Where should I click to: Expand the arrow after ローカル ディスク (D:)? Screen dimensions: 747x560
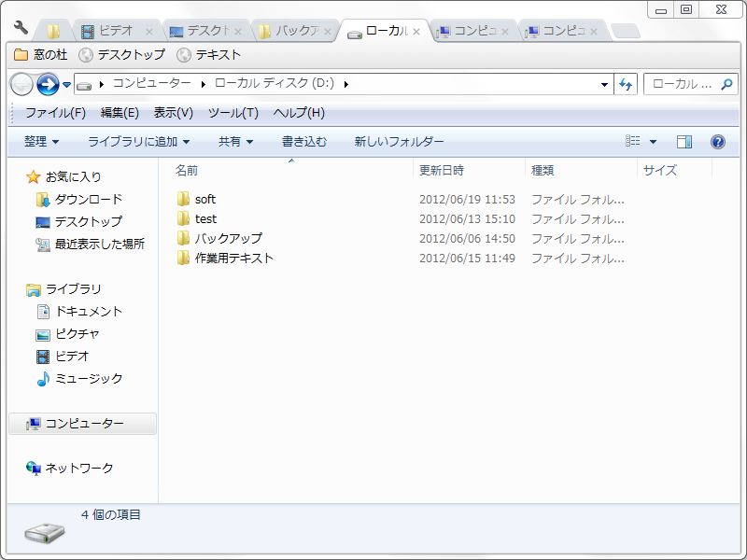tap(346, 85)
